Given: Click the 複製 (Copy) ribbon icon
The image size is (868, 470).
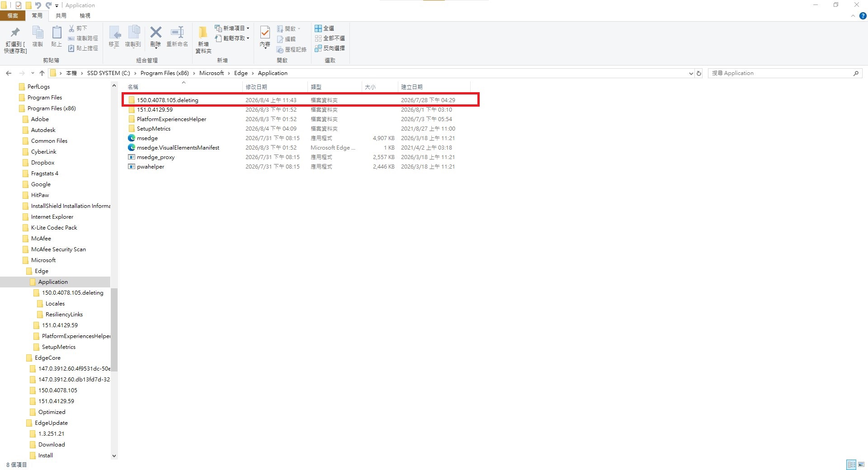Looking at the screenshot, I should coord(38,33).
